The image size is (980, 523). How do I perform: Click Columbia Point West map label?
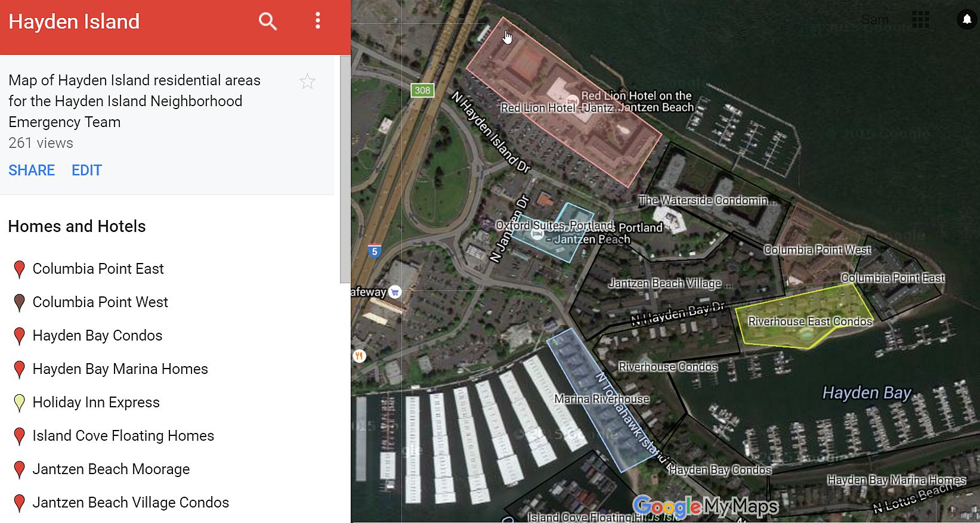tap(817, 250)
